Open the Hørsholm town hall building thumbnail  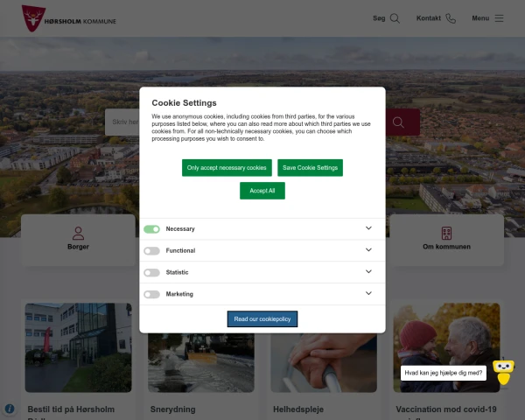pyautogui.click(x=79, y=347)
